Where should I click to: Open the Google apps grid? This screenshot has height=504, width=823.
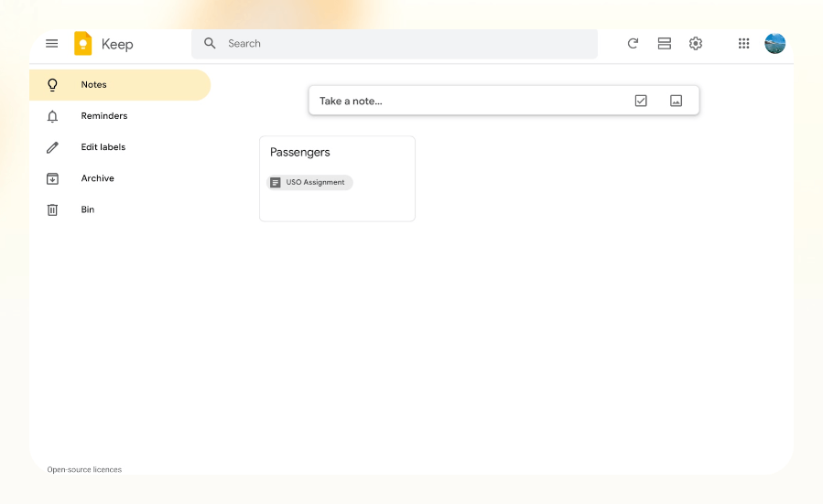point(743,44)
